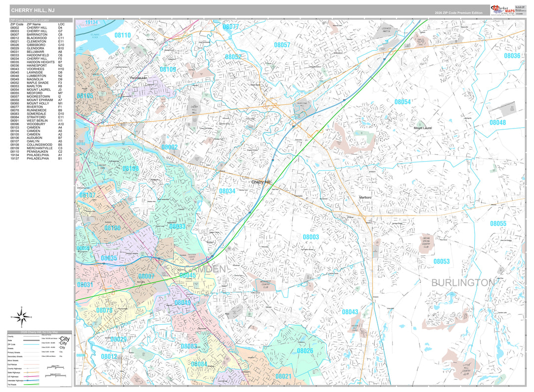This screenshot has width=534, height=392.
Task: Click the 08049 ZIP label on the map
Action: click(x=182, y=303)
